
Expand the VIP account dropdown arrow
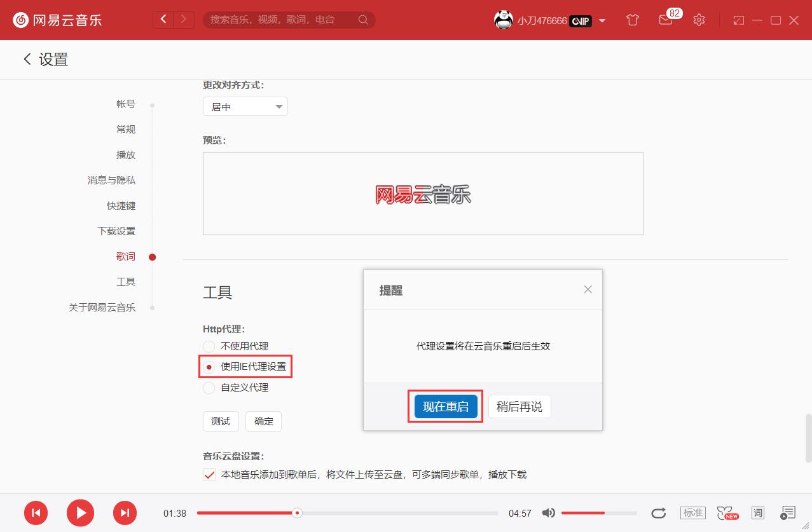(x=601, y=20)
